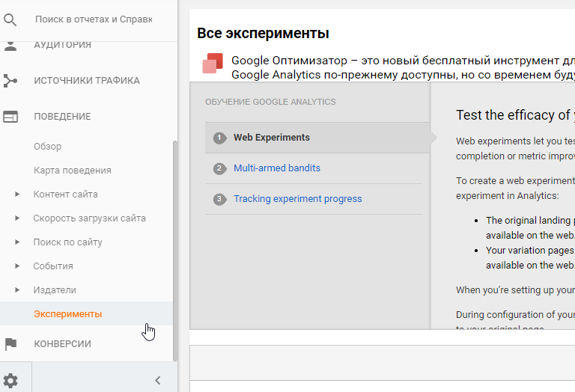Expand Издатели submenu arrow
Viewport: 575px width, 392px height.
point(17,290)
